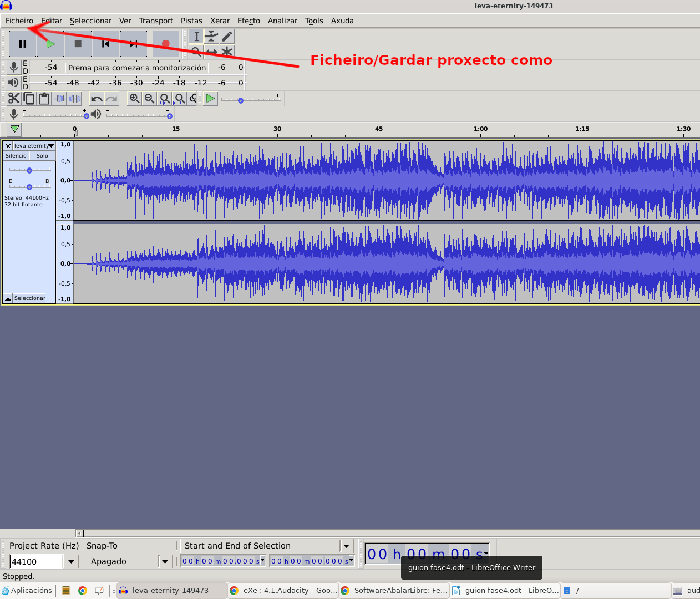Viewport: 700px width, 599px height.
Task: Activate the Multi-tool in the tools toolbar
Action: coord(227,52)
